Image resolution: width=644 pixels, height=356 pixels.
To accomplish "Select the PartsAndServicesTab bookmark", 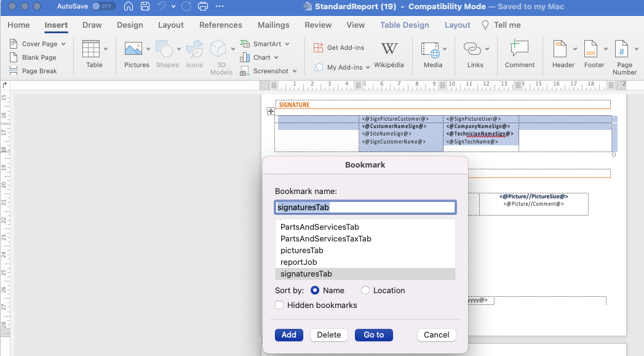I will click(x=365, y=227).
